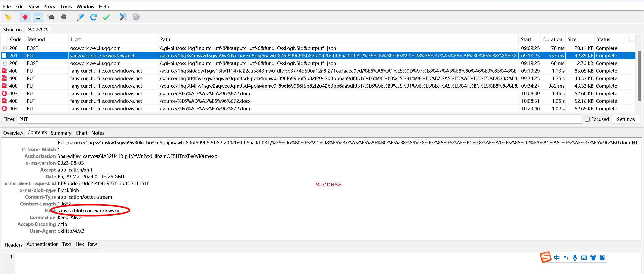The width and height of the screenshot is (644, 274).
Task: Toggle breakpoints hexagon icon
Action: click(x=64, y=17)
